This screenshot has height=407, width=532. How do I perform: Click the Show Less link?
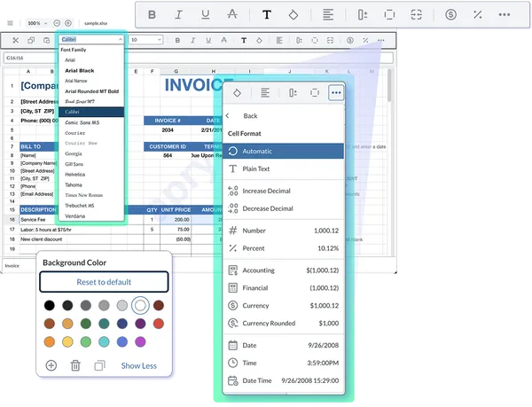click(x=139, y=365)
